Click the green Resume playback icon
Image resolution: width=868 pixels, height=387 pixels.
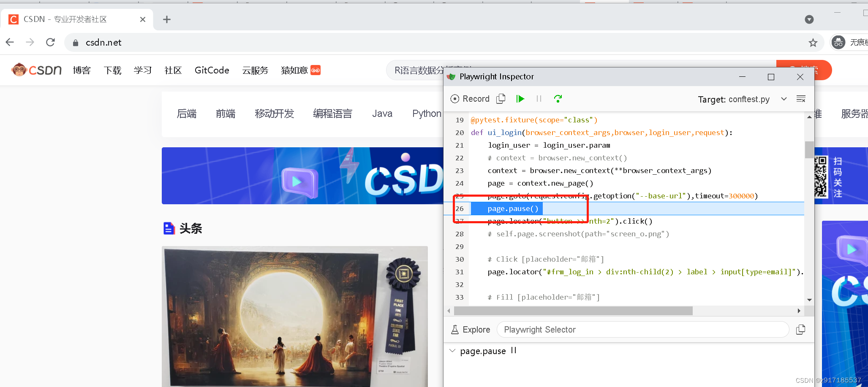point(520,98)
